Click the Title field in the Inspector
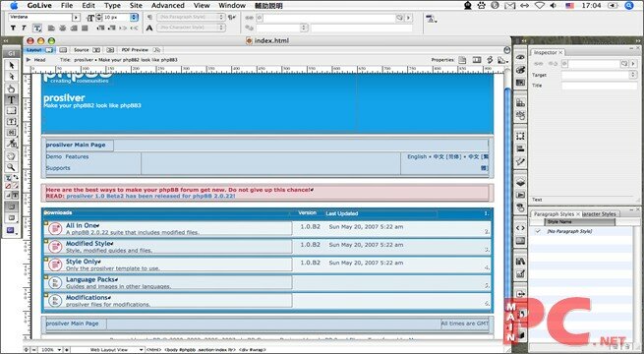This screenshot has width=644, height=354. [599, 86]
